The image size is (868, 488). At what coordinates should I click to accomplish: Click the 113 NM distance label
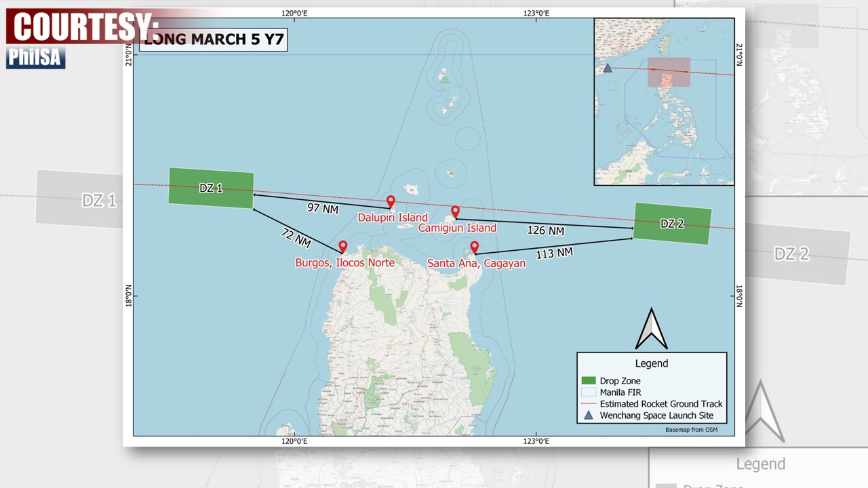pyautogui.click(x=554, y=253)
